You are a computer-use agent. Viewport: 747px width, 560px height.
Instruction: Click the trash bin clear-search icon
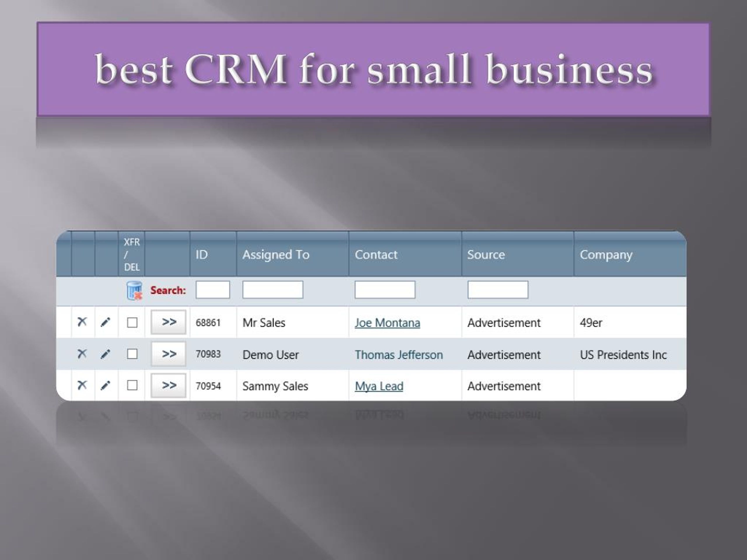click(134, 290)
